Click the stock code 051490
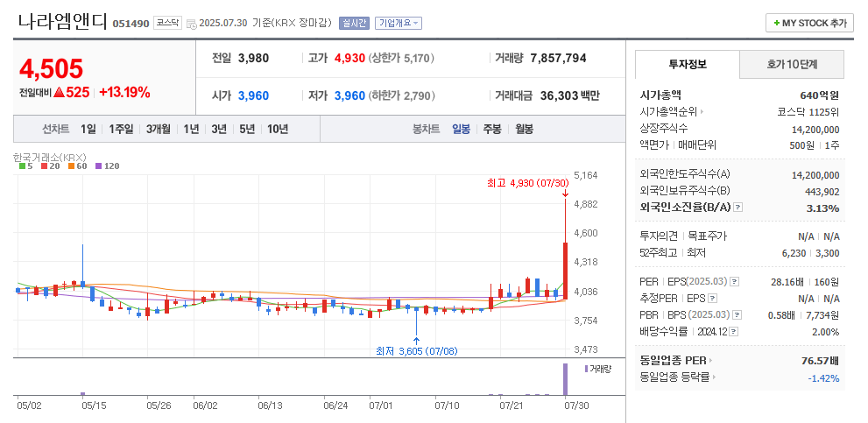This screenshot has height=423, width=868. pos(131,24)
